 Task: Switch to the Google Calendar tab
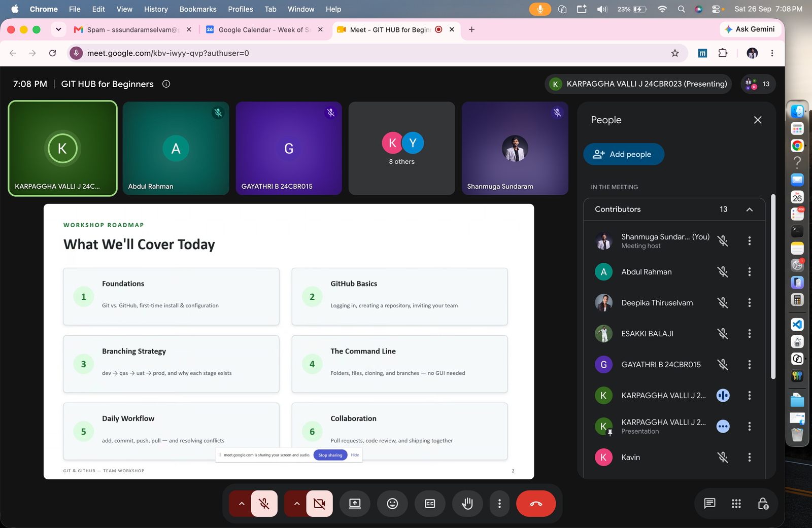[264, 29]
